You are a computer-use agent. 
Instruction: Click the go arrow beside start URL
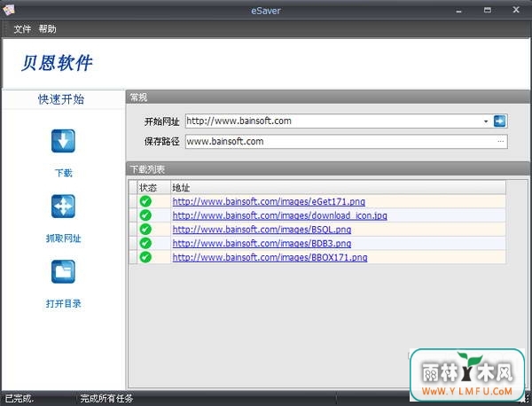click(499, 121)
